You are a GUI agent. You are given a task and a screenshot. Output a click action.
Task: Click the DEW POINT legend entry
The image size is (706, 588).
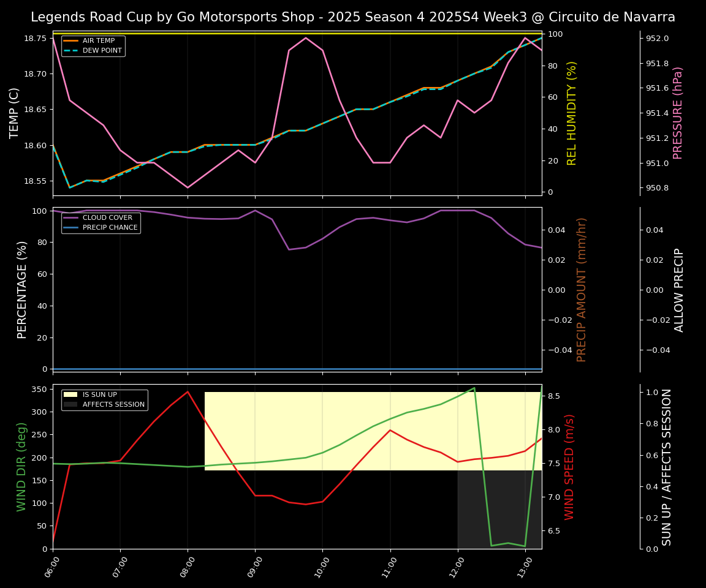pyautogui.click(x=102, y=50)
